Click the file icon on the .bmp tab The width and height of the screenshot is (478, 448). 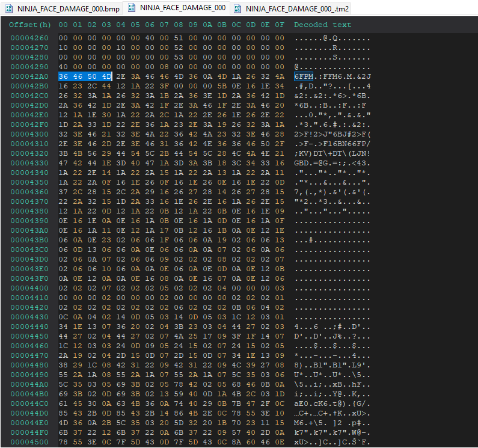[9, 8]
